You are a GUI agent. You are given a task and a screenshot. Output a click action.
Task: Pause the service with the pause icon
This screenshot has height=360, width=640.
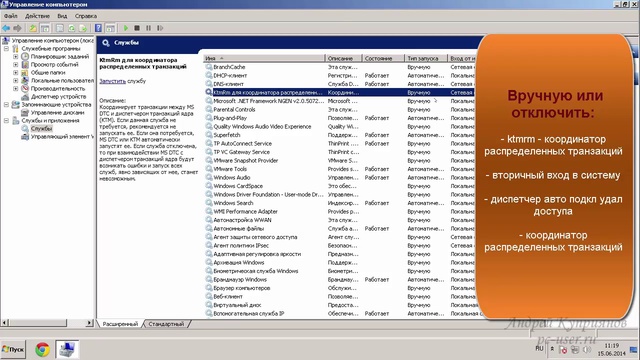[149, 28]
